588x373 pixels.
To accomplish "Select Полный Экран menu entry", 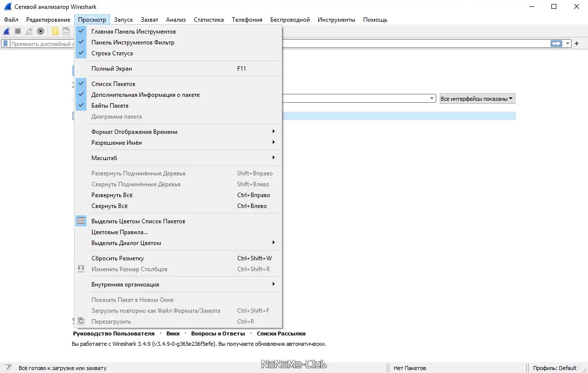I will point(178,69).
